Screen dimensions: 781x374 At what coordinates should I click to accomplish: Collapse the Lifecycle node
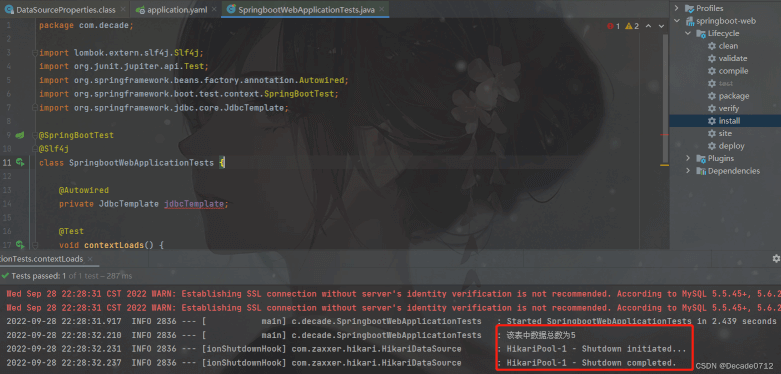[x=688, y=33]
